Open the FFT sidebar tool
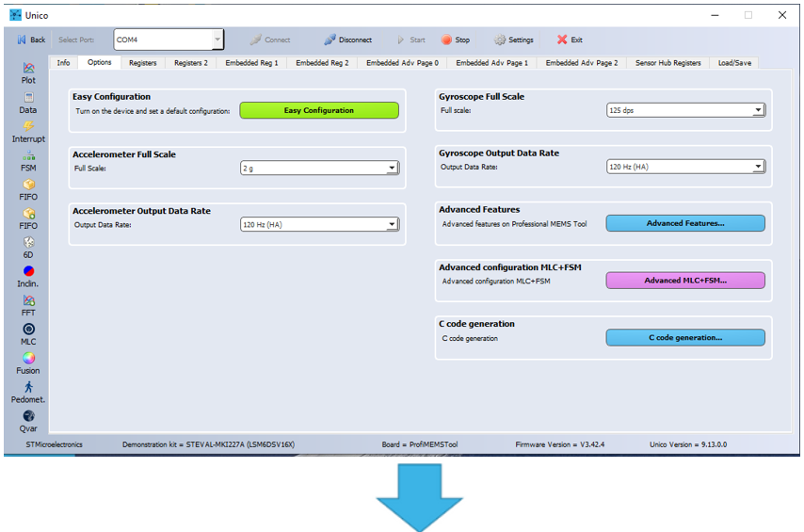 click(x=28, y=306)
